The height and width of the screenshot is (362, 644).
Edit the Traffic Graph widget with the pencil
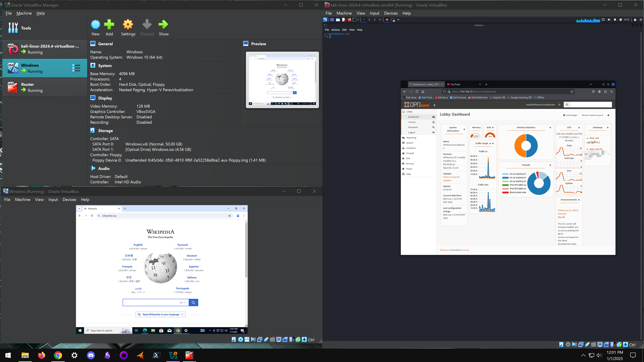490,143
